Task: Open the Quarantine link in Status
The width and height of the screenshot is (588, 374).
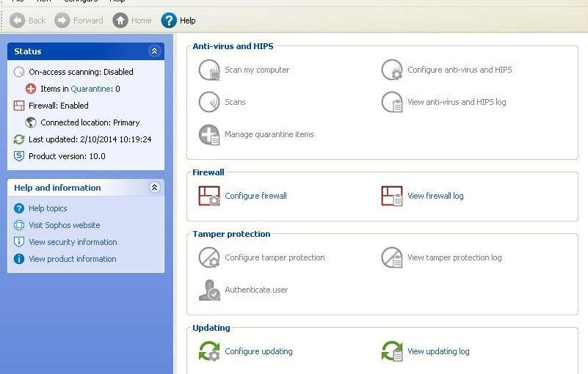Action: [x=91, y=89]
